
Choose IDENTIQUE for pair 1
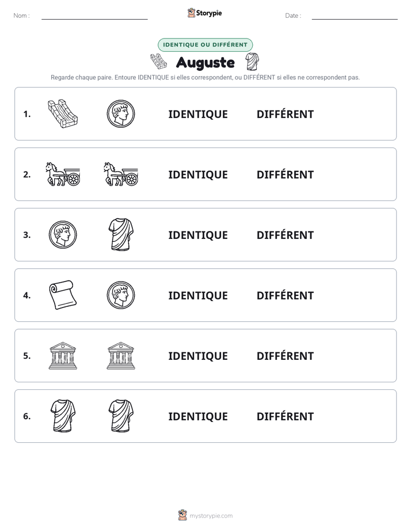tap(198, 115)
